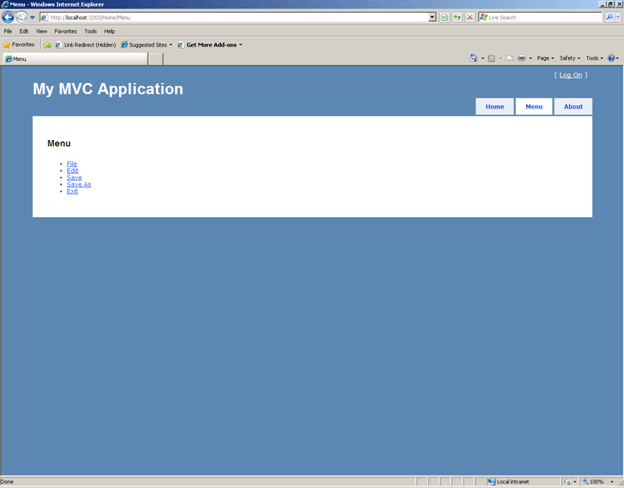Click the Home page icon in command bar
This screenshot has height=488, width=624.
click(474, 58)
